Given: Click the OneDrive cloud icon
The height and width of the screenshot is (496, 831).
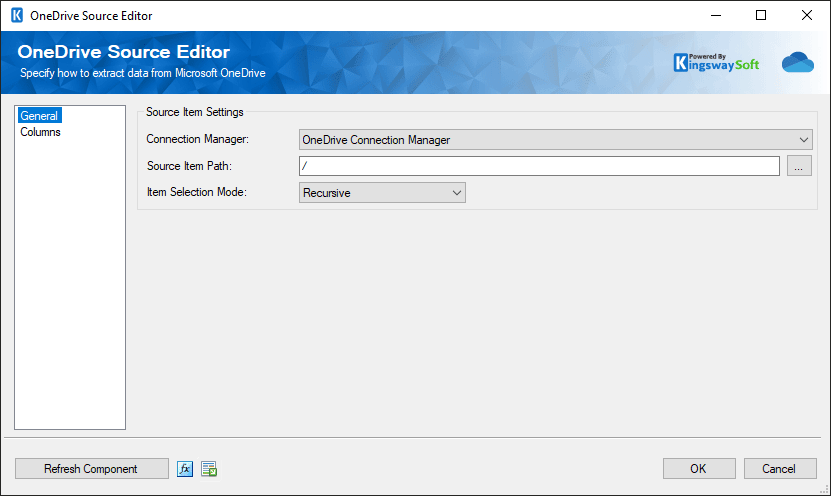Looking at the screenshot, I should [x=798, y=62].
